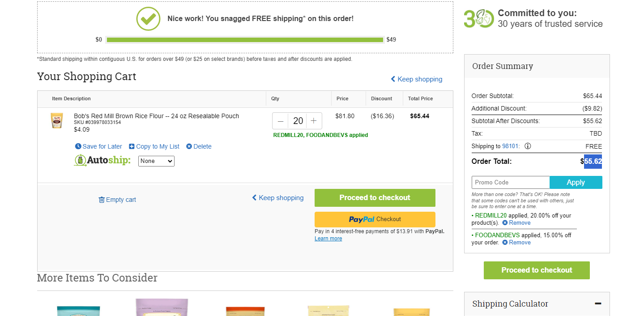Click the Save for Later clock icon
Viewport: 644px width, 316px height.
point(78,146)
